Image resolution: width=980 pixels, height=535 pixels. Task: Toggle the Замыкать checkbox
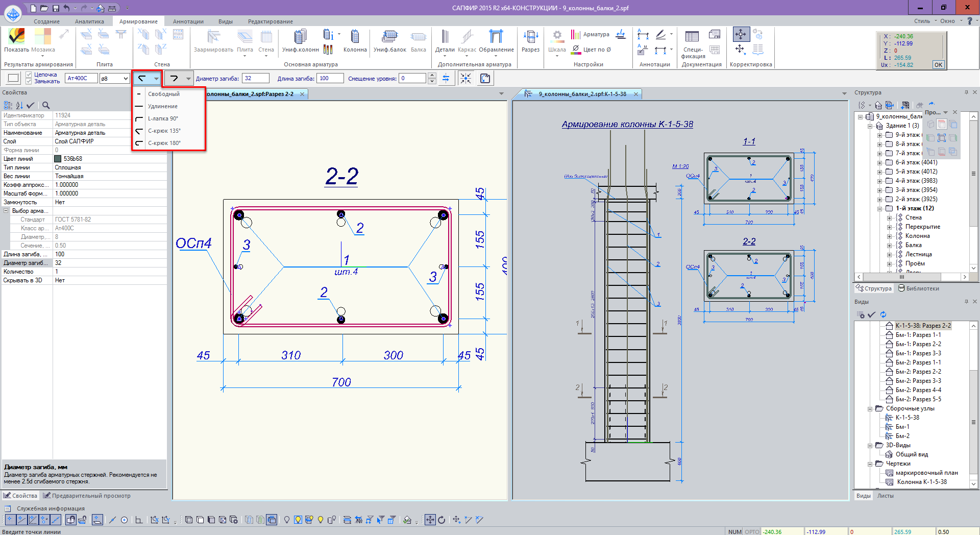29,82
